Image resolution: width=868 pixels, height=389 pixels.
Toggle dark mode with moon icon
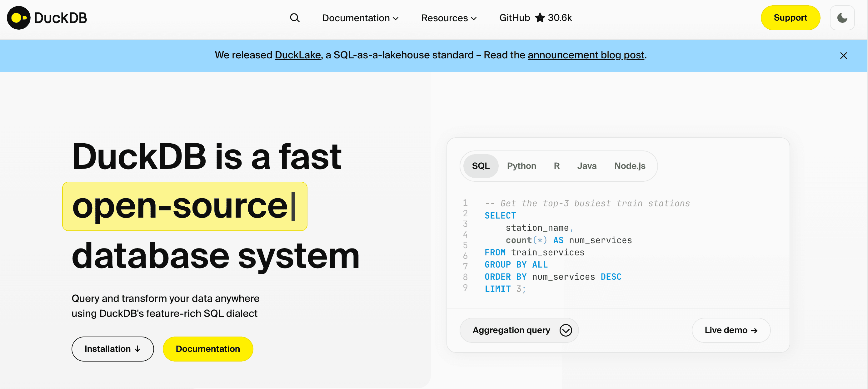pos(842,18)
